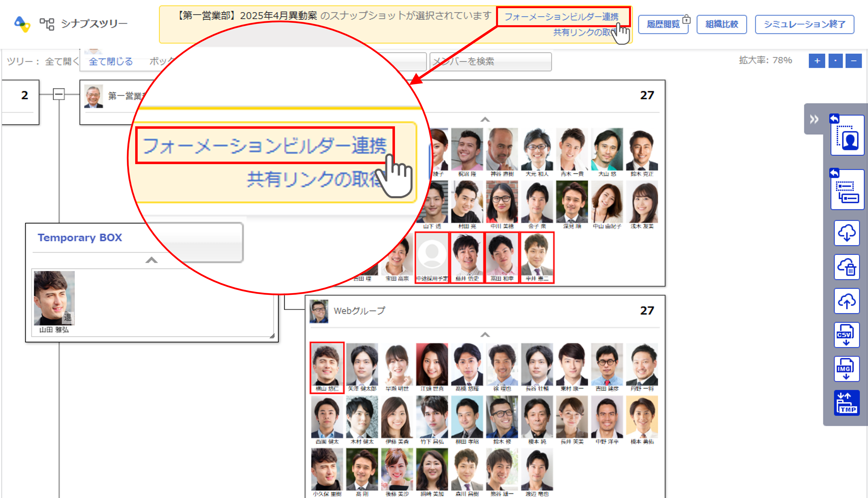Select the 中途採用予定 placeholder member

click(x=432, y=258)
